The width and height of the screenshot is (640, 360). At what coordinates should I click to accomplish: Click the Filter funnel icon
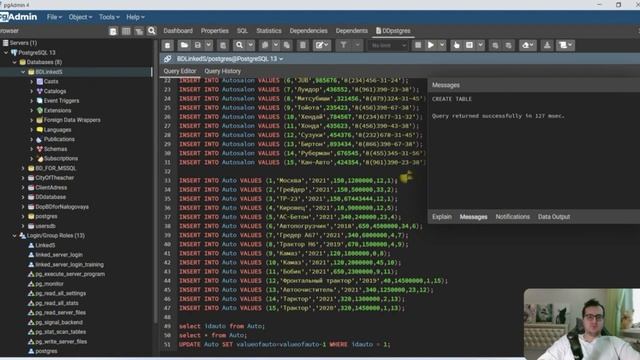click(343, 45)
